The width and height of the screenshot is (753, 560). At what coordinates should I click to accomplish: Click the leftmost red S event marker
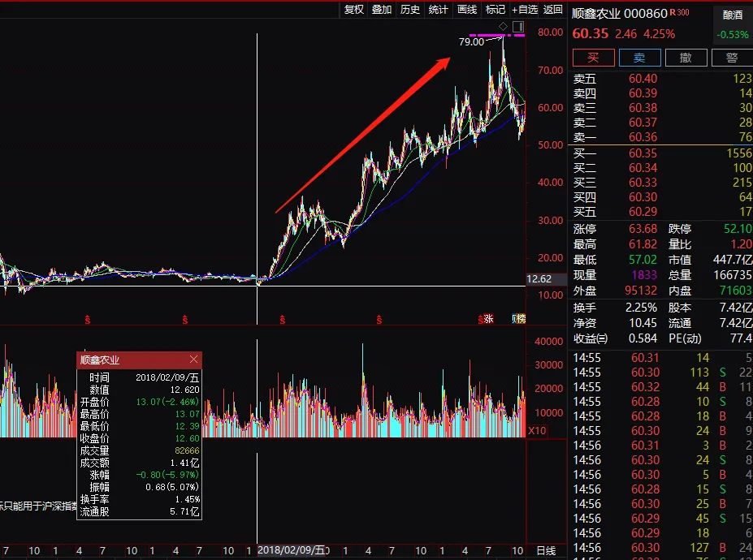(x=87, y=320)
